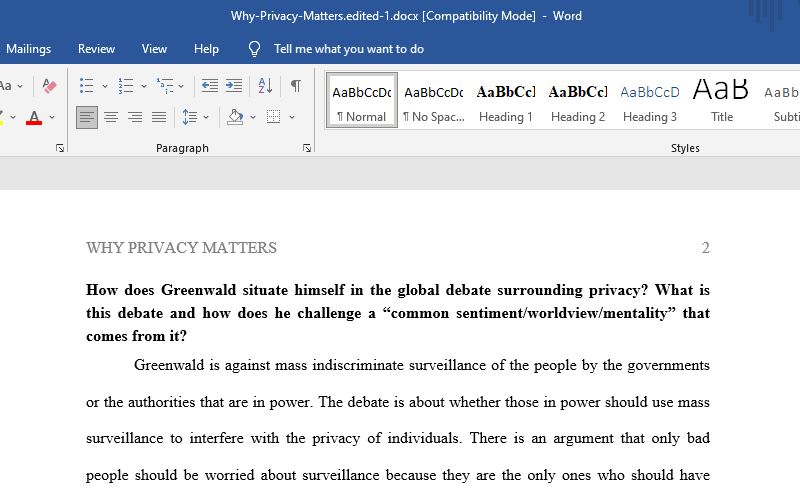Apply the Heading 3 style
Viewport: 800px width, 499px height.
tap(650, 101)
